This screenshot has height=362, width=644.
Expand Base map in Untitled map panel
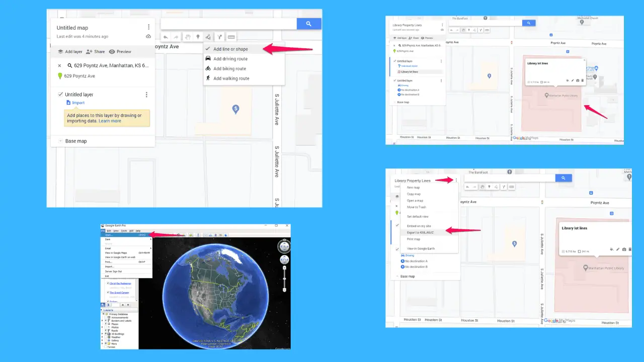pyautogui.click(x=60, y=141)
